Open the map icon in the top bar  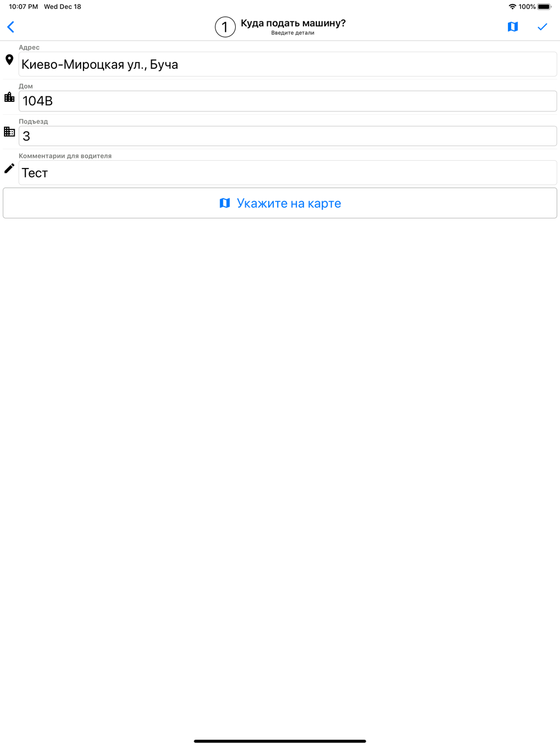pos(512,27)
